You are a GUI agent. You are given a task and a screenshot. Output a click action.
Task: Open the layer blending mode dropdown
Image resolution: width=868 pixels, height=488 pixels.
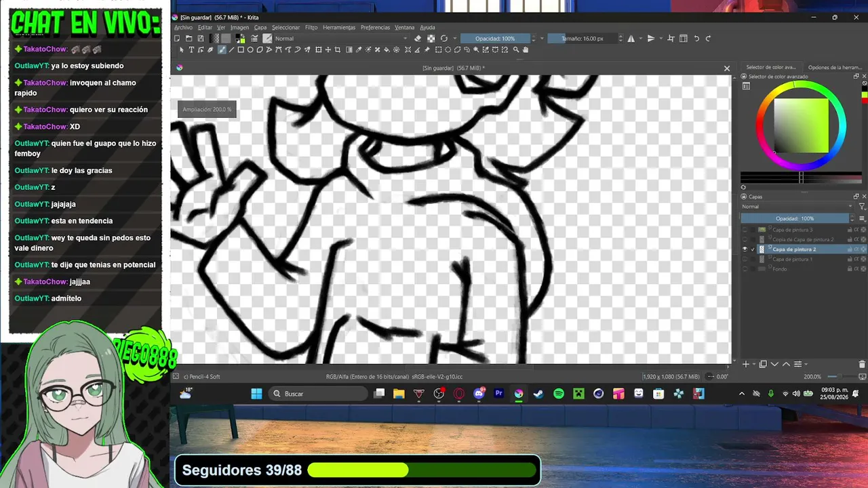click(x=797, y=207)
